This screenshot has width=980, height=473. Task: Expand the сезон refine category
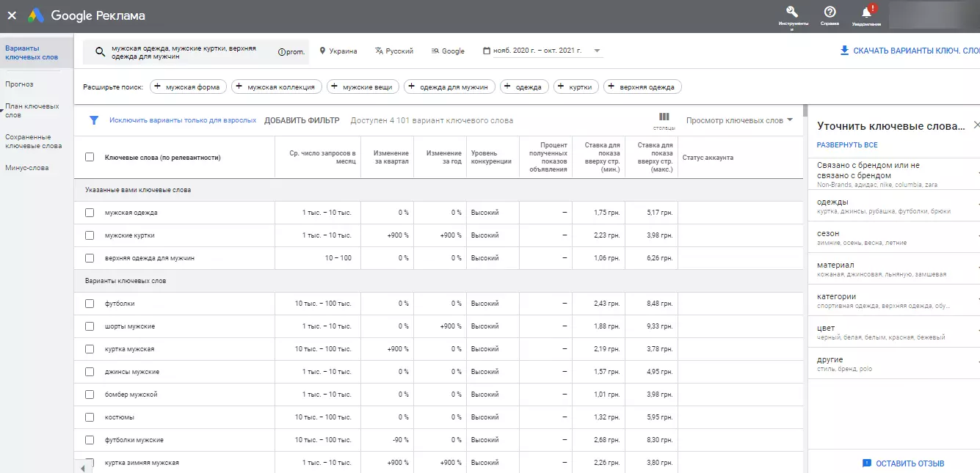pos(893,238)
